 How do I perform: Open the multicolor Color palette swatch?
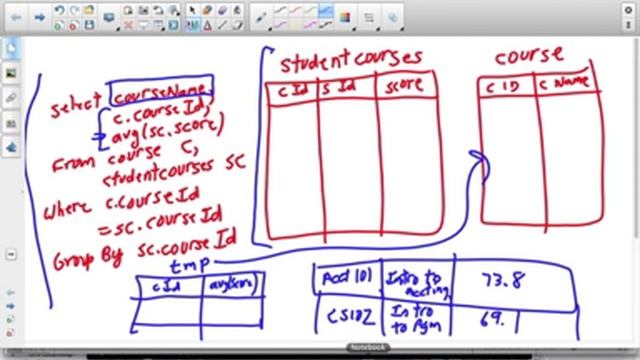345,18
